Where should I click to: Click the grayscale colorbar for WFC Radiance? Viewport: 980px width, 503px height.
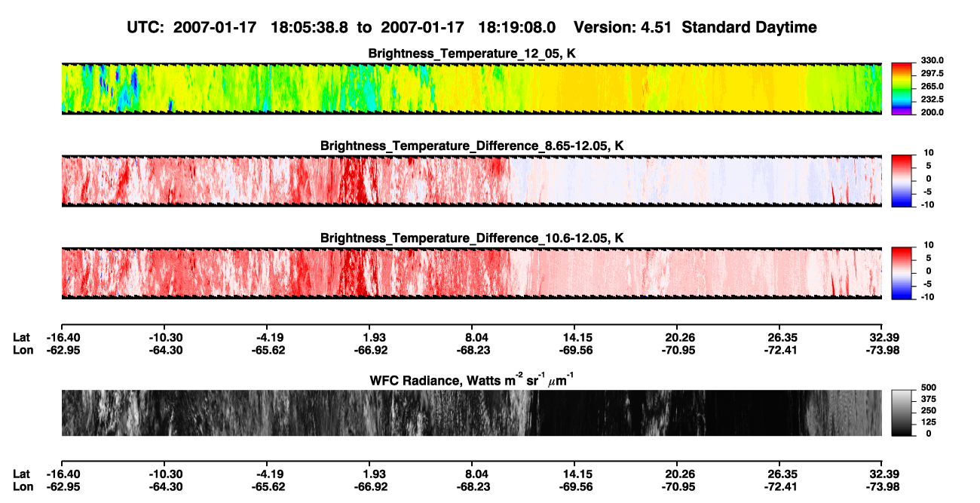902,413
